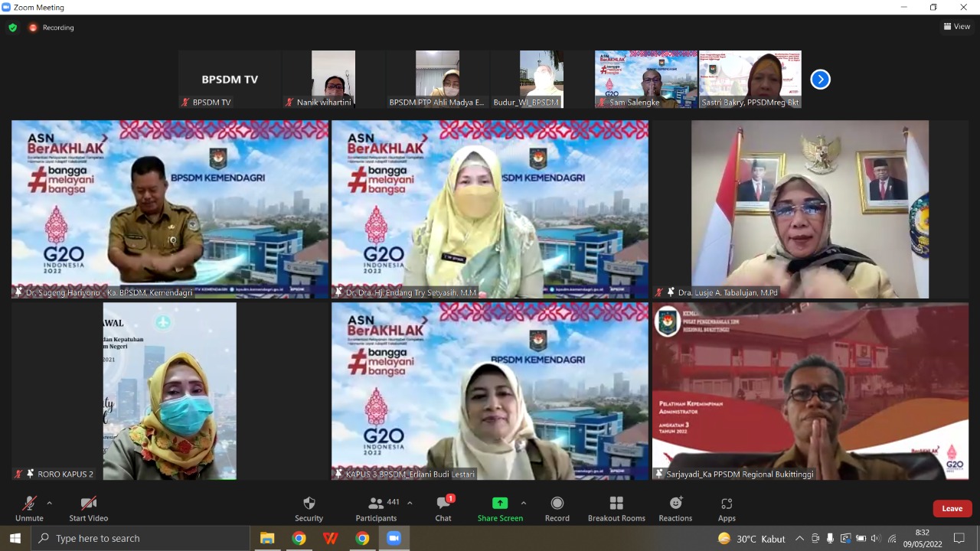Open volume control in system tray

click(876, 539)
